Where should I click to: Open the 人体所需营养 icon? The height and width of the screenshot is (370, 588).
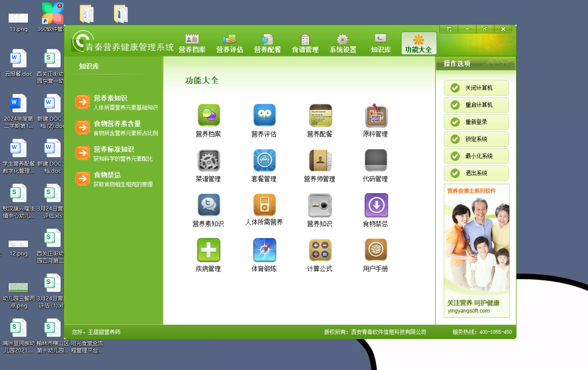click(x=264, y=205)
